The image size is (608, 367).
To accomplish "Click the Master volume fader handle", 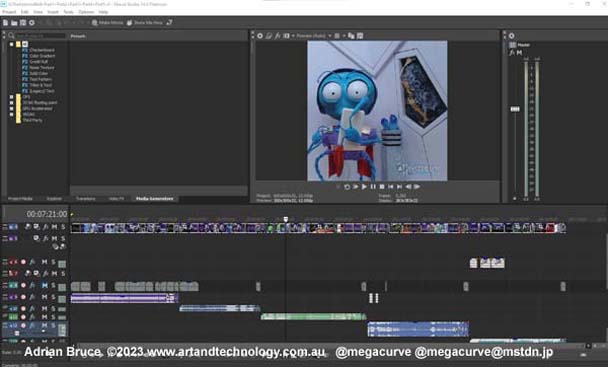I will coord(515,109).
